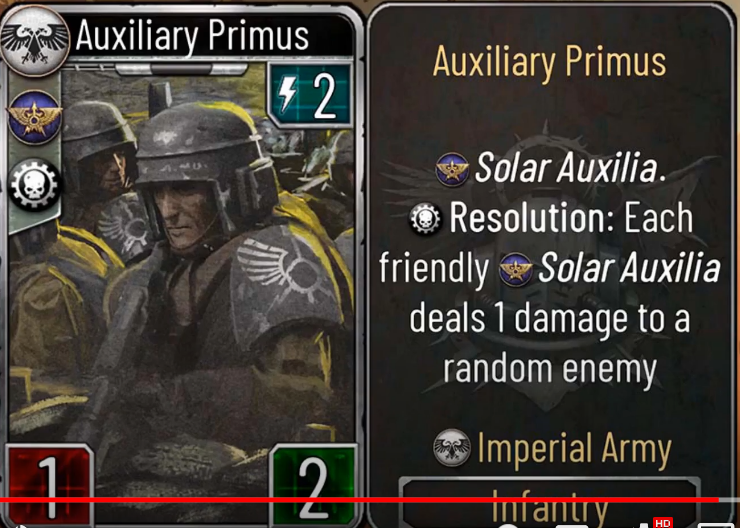Click the skull-gear icon before Resolution text
This screenshot has width=740, height=528.
(x=425, y=219)
